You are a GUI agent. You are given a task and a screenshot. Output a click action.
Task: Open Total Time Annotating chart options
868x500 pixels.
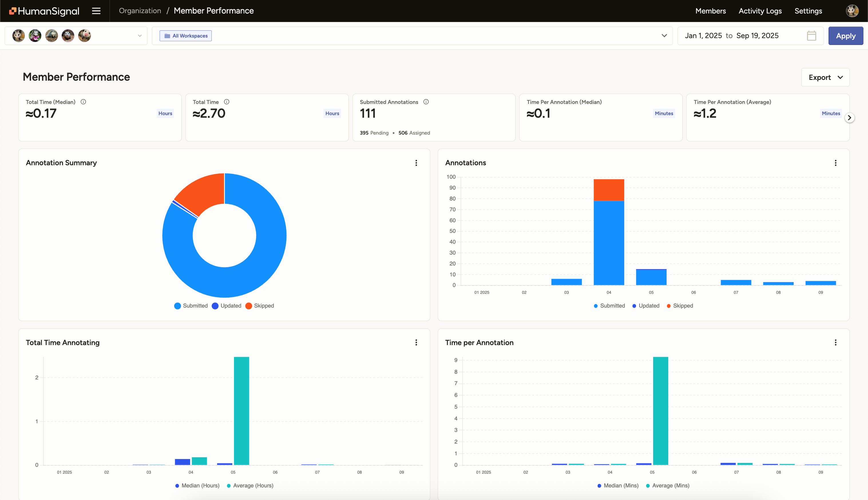coord(416,342)
